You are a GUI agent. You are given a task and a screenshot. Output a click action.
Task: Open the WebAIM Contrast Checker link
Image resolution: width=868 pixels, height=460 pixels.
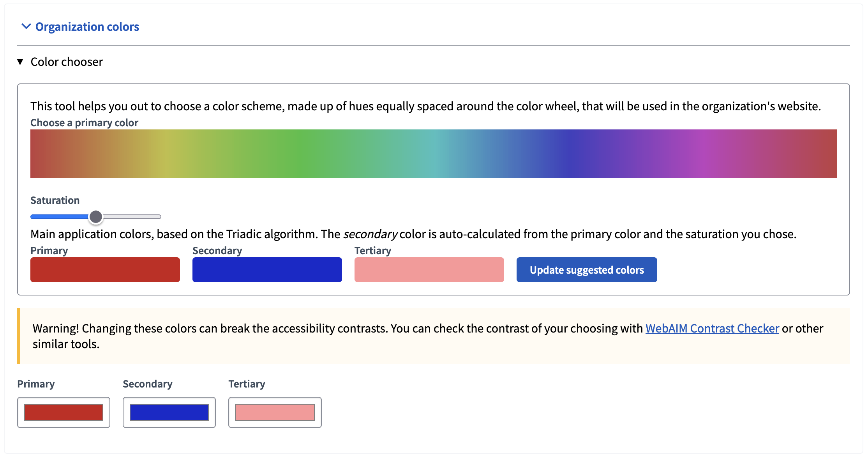[712, 329]
